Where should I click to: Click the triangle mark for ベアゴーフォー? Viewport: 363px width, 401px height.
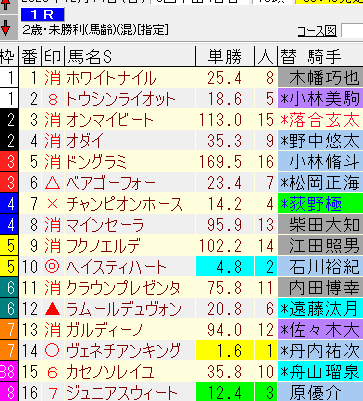click(x=53, y=183)
